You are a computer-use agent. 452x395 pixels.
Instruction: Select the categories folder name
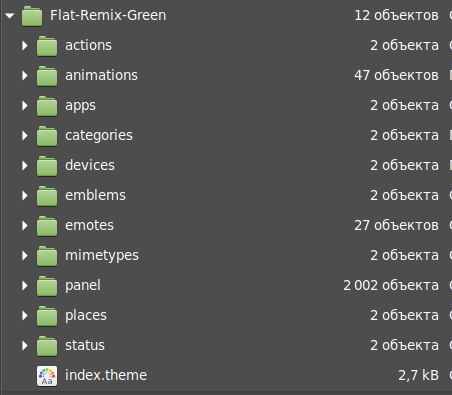99,136
